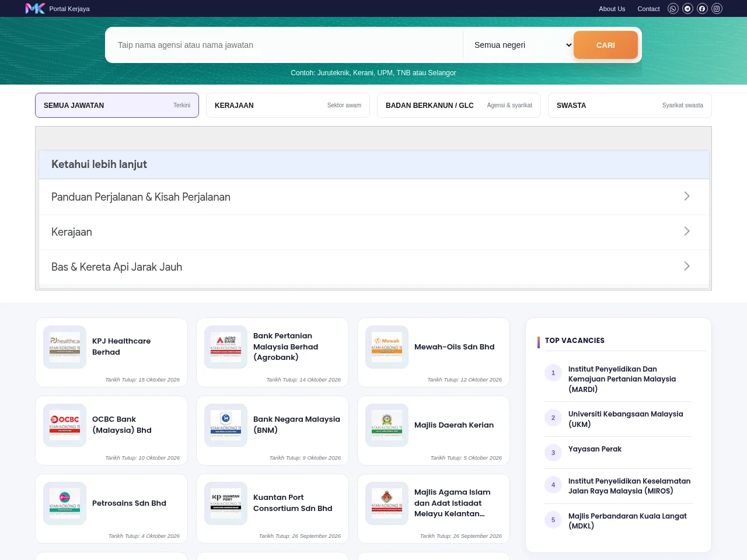747x560 pixels.
Task: Click the MK Portal Kerjaya logo
Action: pyautogui.click(x=57, y=9)
